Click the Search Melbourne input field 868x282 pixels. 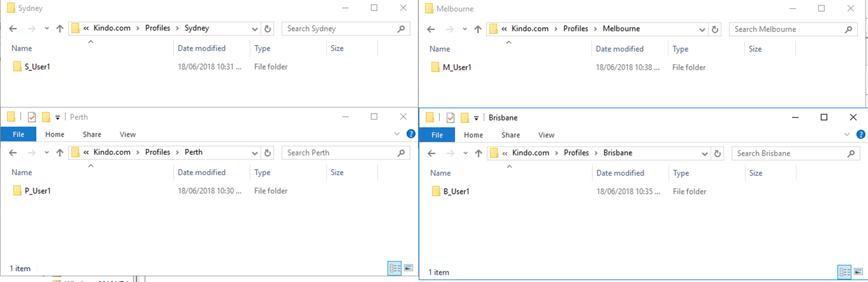[x=788, y=29]
